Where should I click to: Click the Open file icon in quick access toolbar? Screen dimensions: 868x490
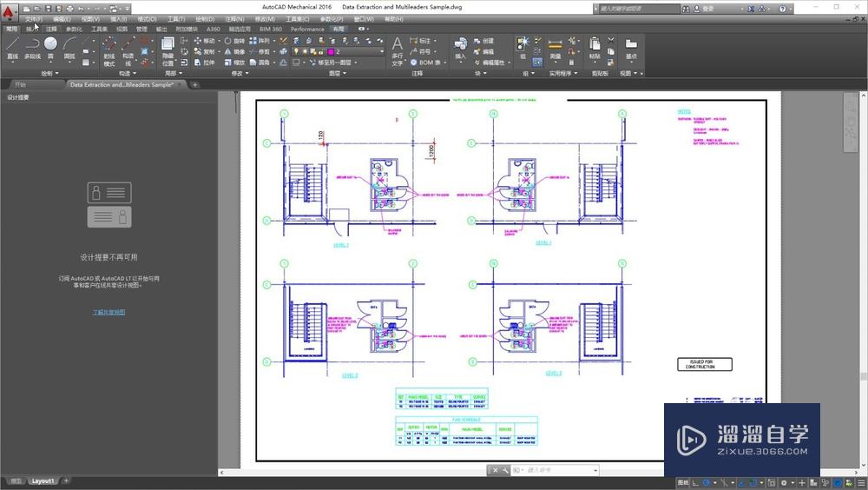click(37, 9)
